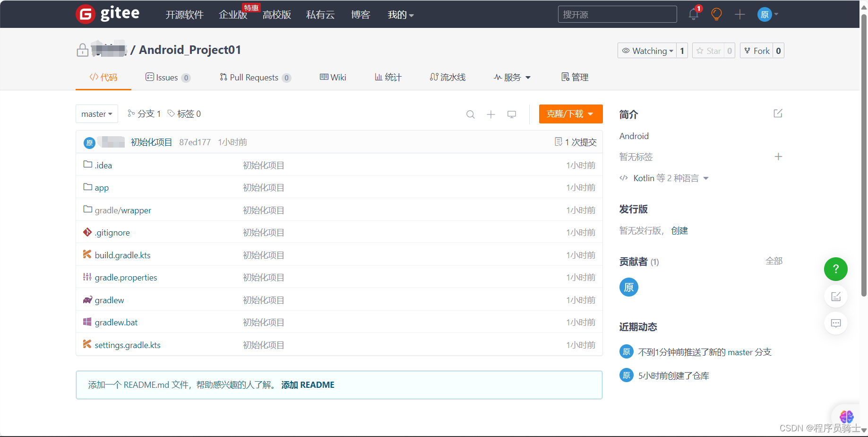Add a project tag via the plus icon
The image size is (868, 437).
[779, 157]
